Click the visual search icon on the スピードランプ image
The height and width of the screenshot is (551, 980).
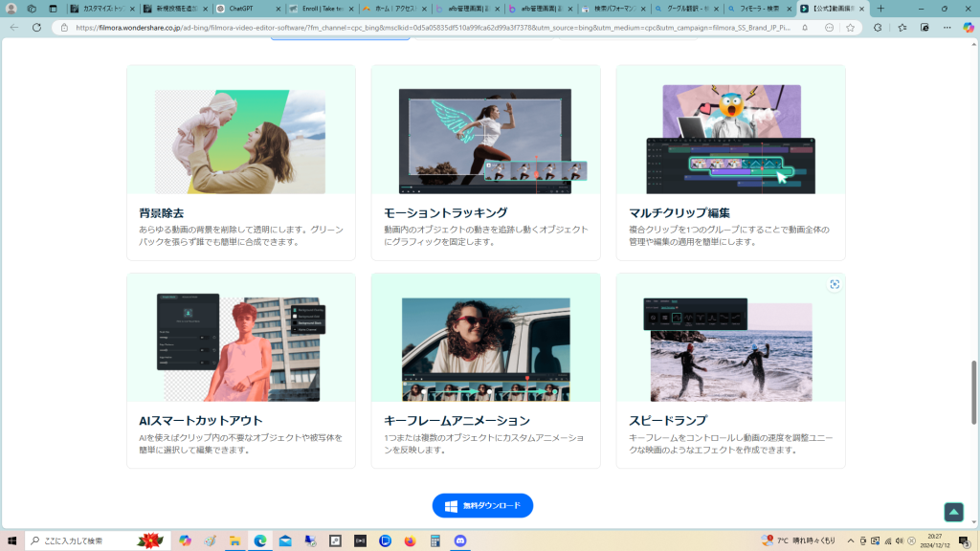click(835, 284)
